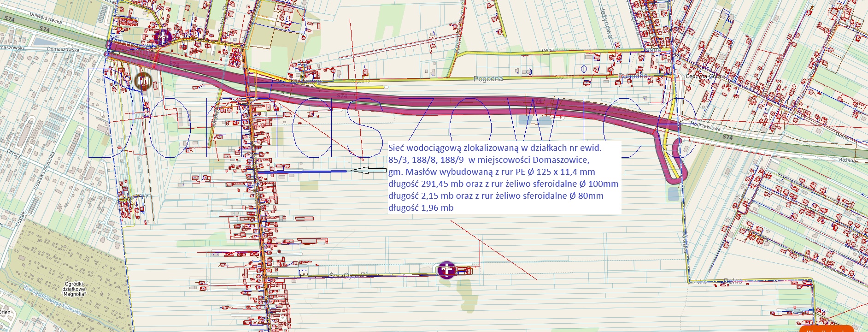
Task: Click the pond south of the road loop
Action: 673,194
